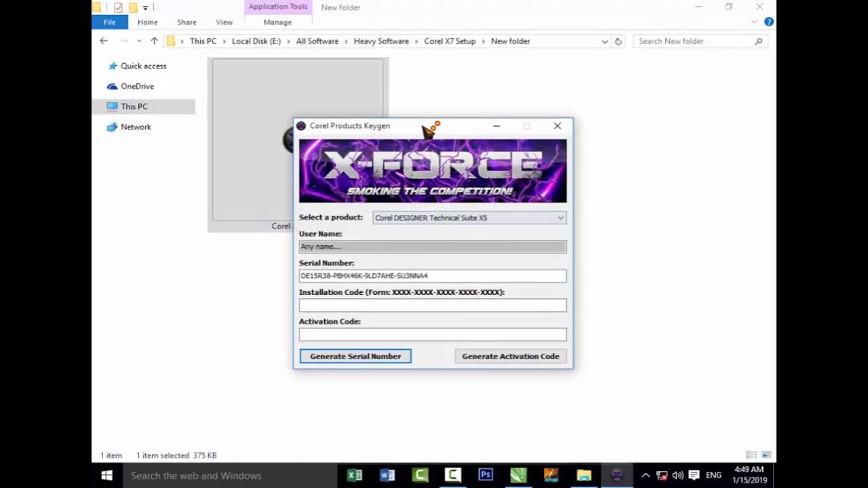The width and height of the screenshot is (868, 488).
Task: Expand the arrow after All Software breadcrumb
Action: tap(346, 41)
